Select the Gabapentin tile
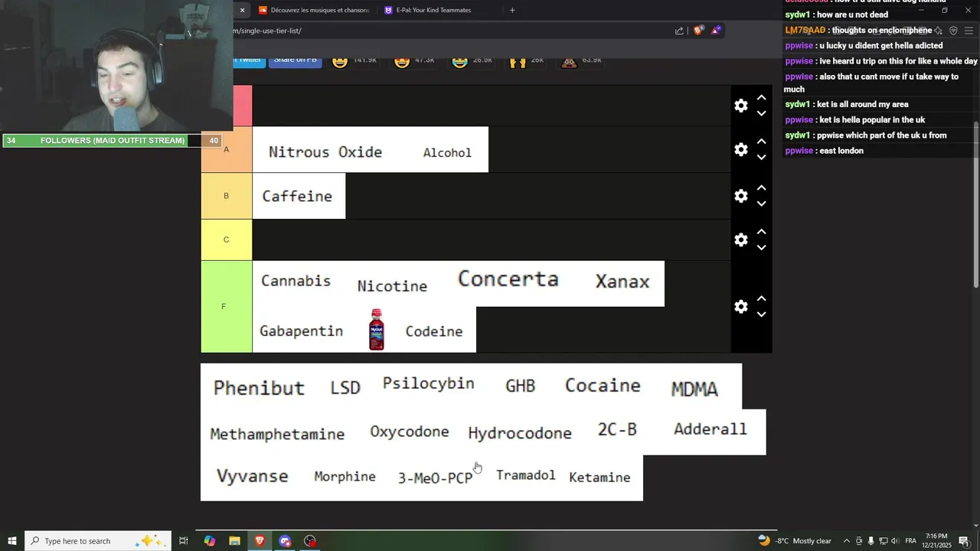Viewport: 980px width, 551px height. click(x=301, y=331)
